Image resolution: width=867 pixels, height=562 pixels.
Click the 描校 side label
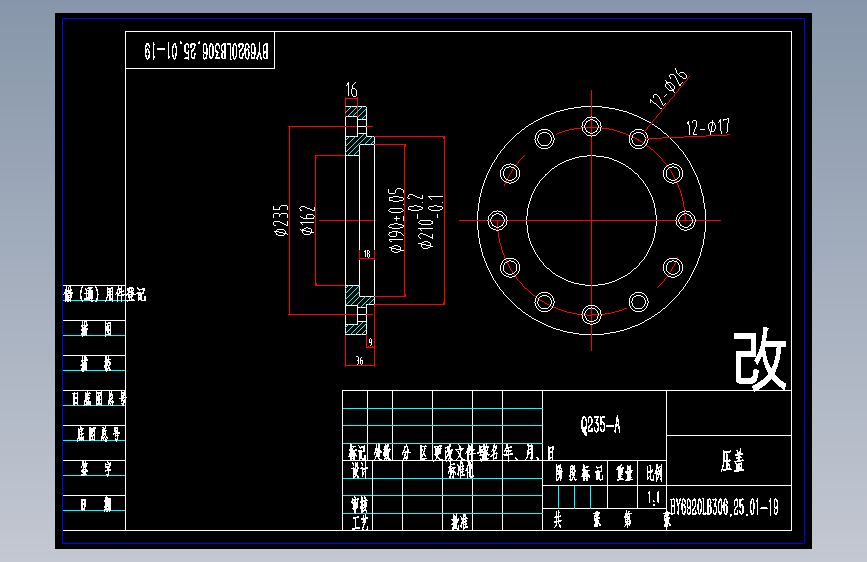click(x=96, y=363)
